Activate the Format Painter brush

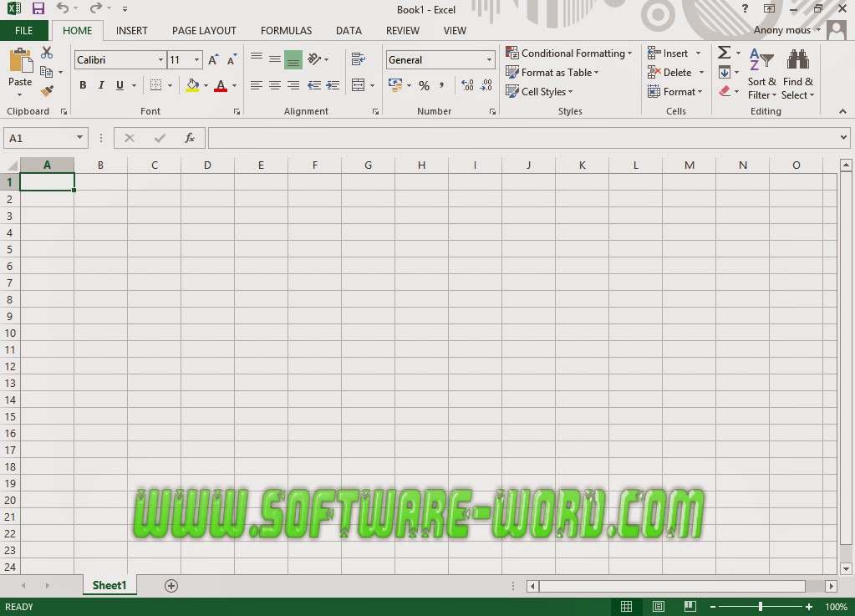click(47, 90)
